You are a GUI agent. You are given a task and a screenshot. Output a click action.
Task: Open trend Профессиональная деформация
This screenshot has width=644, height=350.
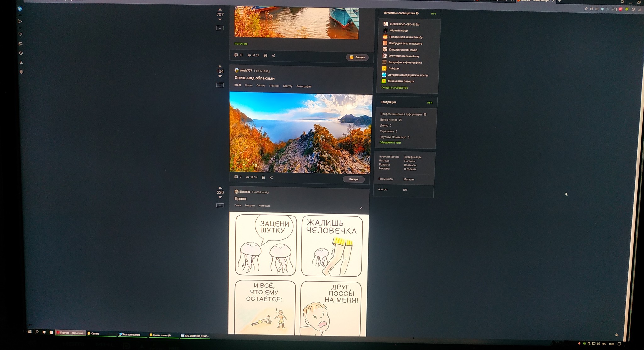(x=401, y=114)
